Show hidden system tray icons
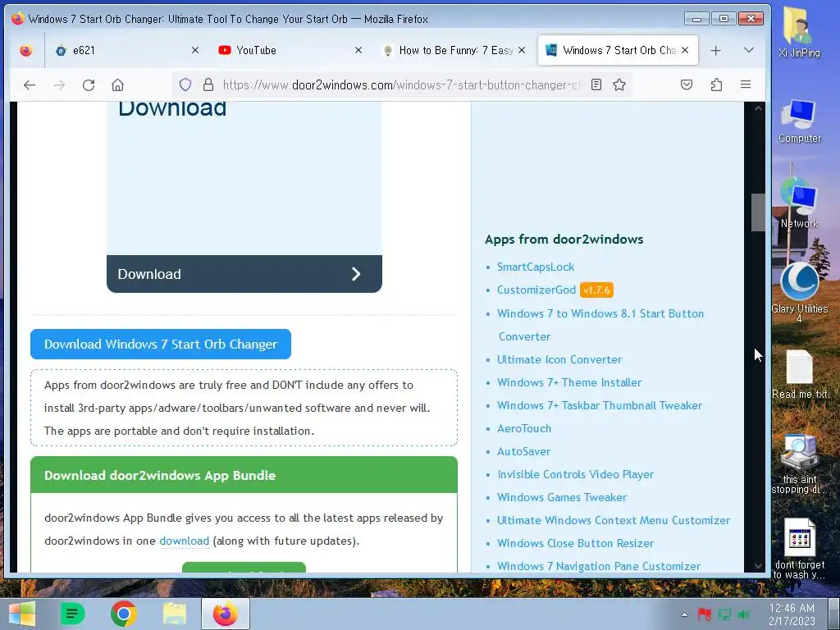Image resolution: width=840 pixels, height=630 pixels. [x=684, y=614]
